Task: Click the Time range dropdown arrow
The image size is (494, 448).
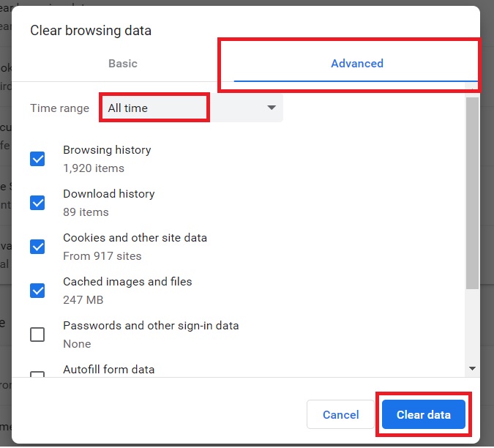Action: tap(272, 108)
